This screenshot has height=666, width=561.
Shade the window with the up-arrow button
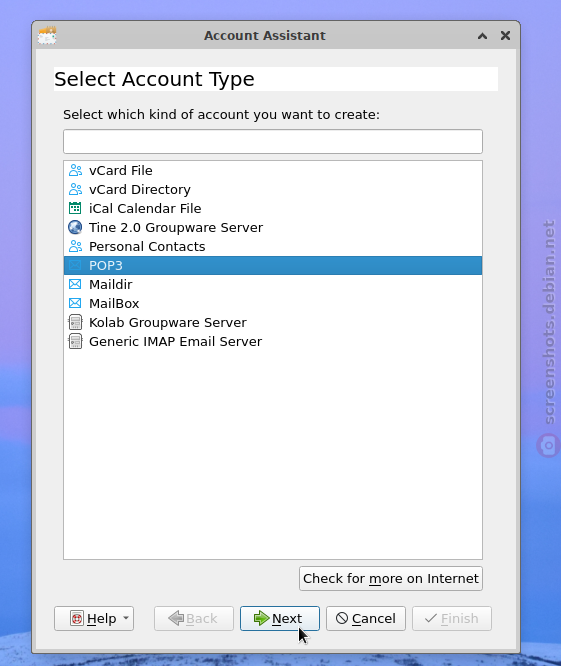(482, 36)
